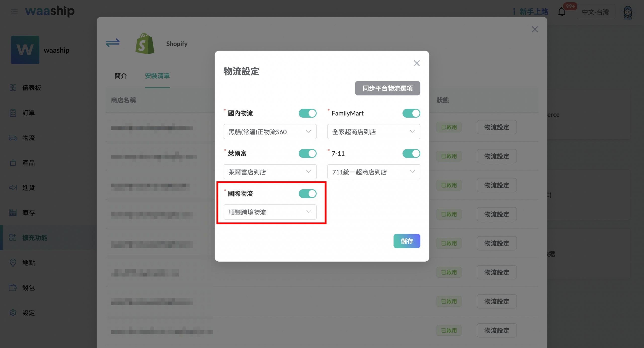Turn off the 國際物流 switch
This screenshot has height=348, width=644.
click(307, 194)
